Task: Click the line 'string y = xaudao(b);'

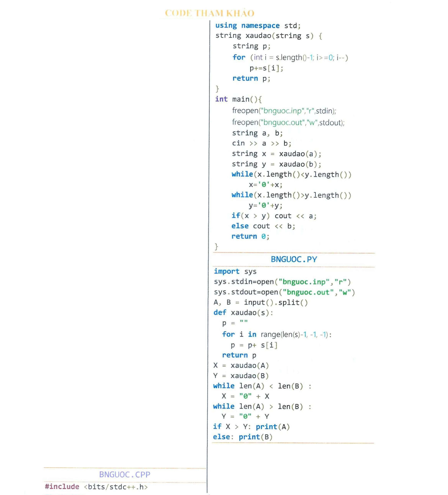Action: 277,164
